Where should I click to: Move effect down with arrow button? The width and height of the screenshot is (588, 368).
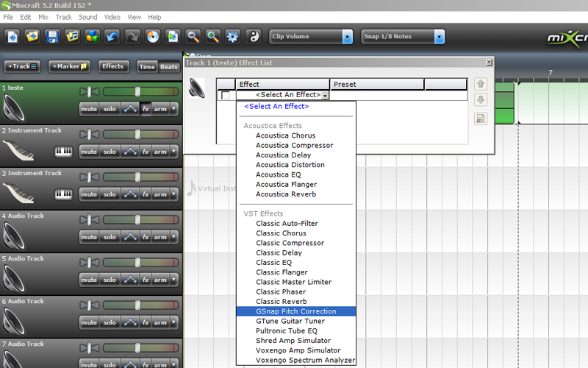pyautogui.click(x=481, y=100)
